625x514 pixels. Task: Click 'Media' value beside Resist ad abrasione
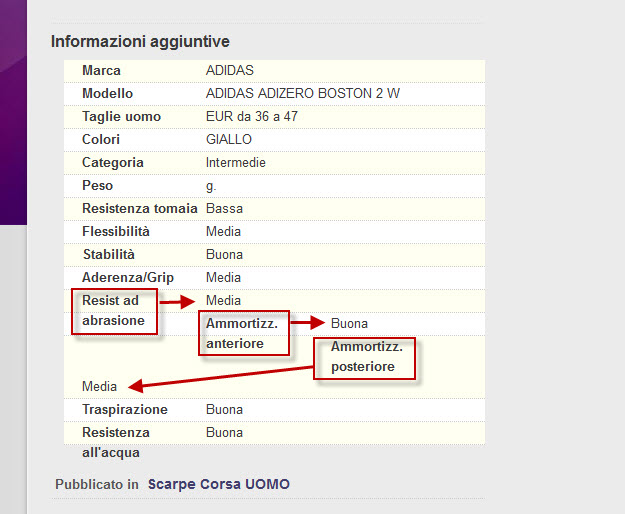coord(223,301)
